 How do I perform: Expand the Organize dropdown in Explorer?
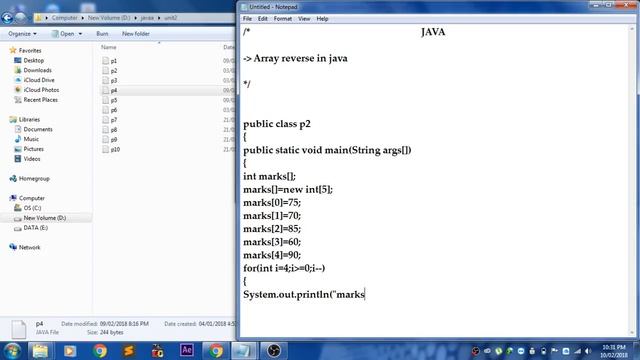(x=22, y=34)
